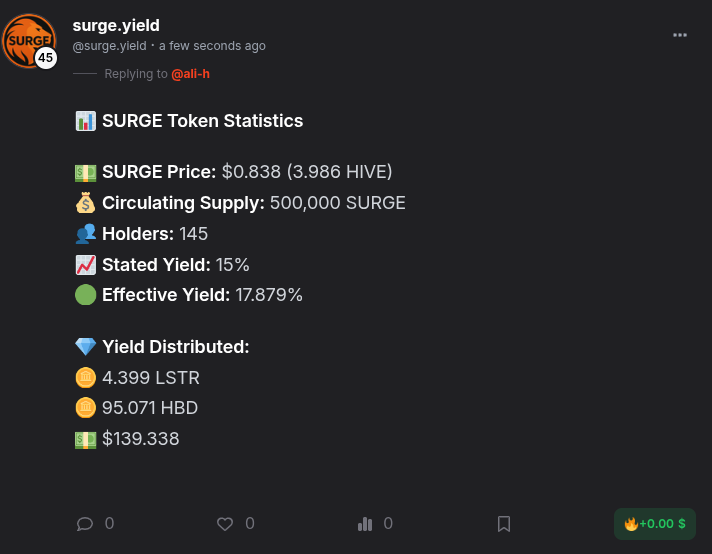Bookmark this post
This screenshot has height=554, width=712.
click(x=504, y=524)
